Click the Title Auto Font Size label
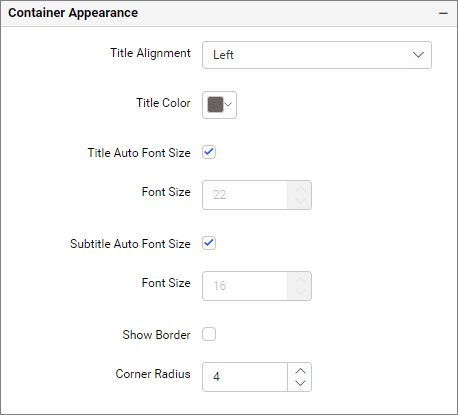This screenshot has height=415, width=458. [x=139, y=153]
